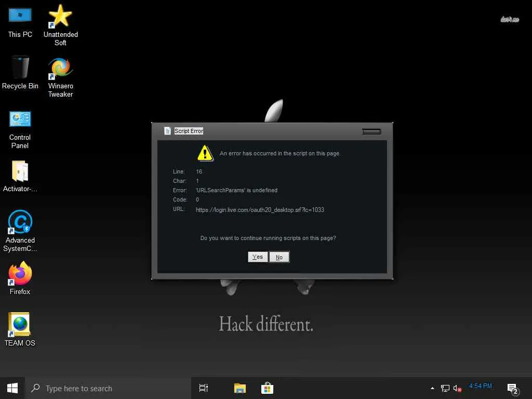Show hidden system tray icons
The width and height of the screenshot is (532, 399).
pos(432,388)
